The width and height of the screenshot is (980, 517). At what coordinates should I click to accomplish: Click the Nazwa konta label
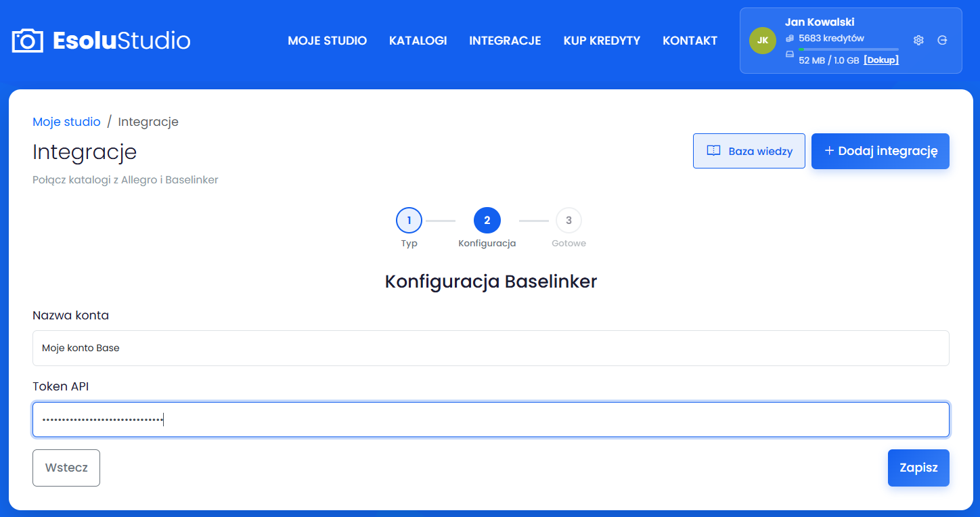[x=70, y=315]
